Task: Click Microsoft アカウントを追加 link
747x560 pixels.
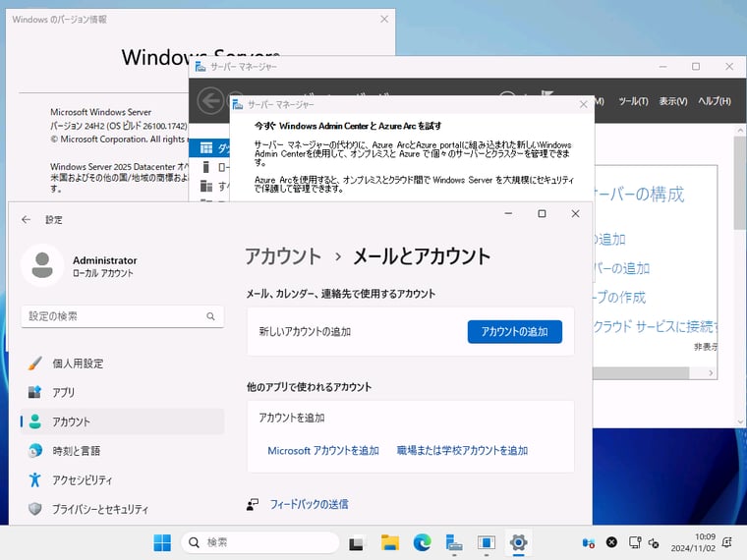Action: [x=323, y=451]
